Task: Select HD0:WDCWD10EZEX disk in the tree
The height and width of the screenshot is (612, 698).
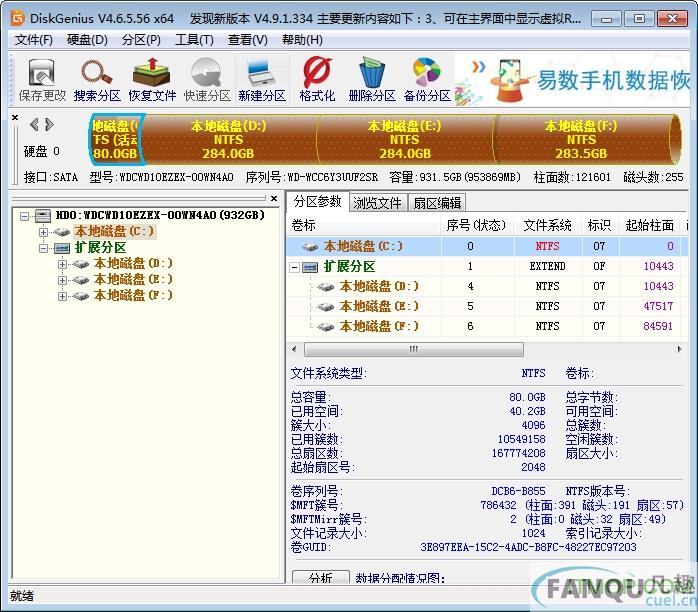Action: click(x=160, y=215)
